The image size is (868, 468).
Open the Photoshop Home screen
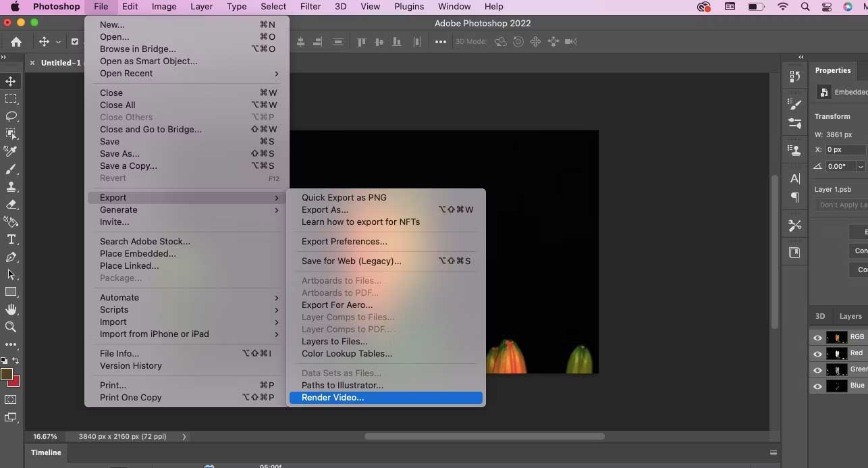16,41
